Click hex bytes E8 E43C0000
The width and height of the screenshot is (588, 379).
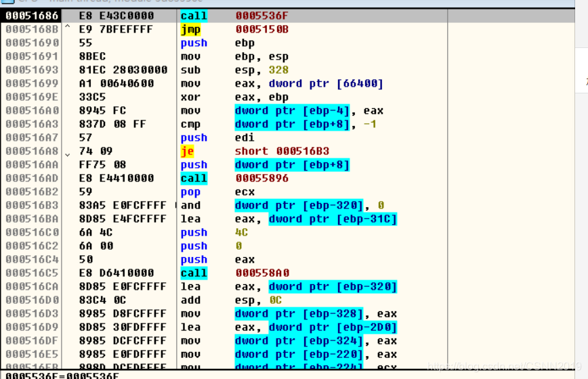click(117, 16)
